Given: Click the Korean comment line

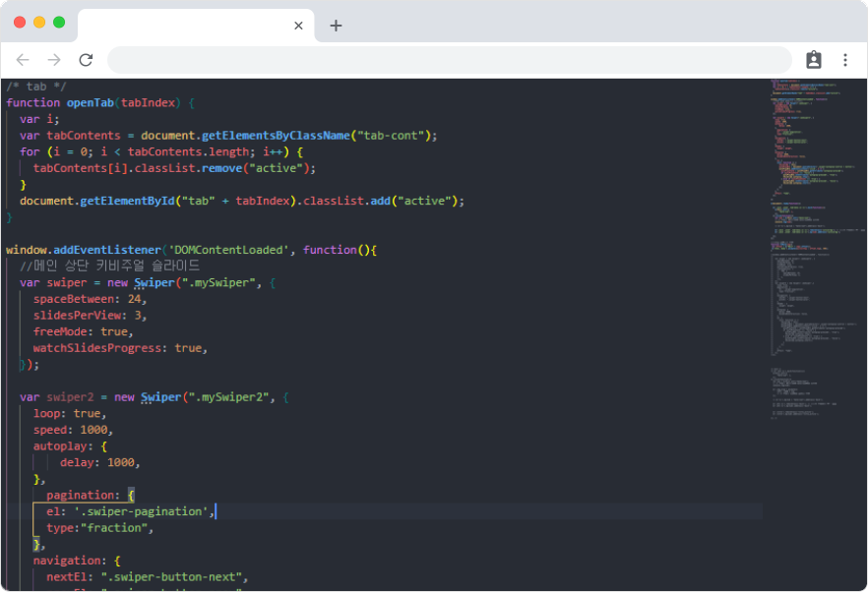Looking at the screenshot, I should click(x=109, y=266).
